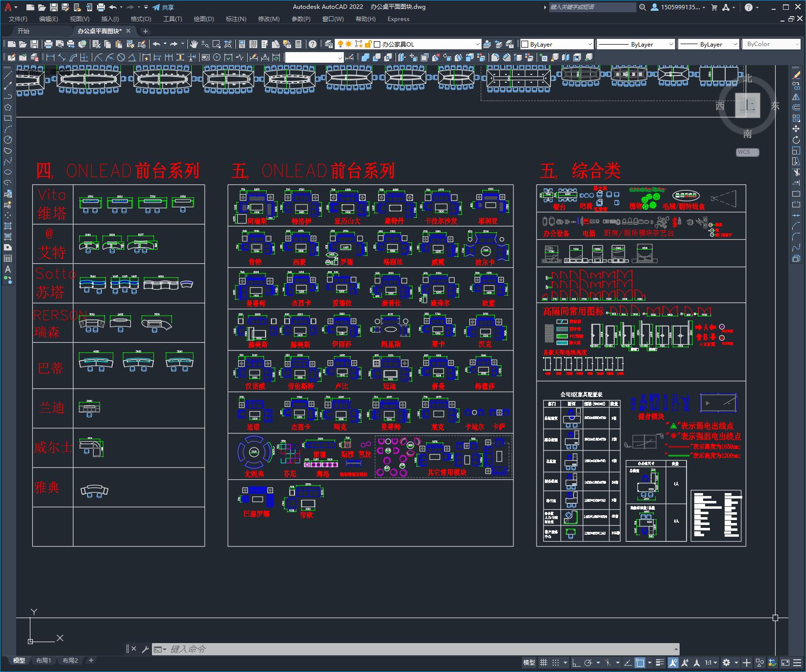Open Autodesk App Store cart icon
Screen dimensions: 806x672
coord(714,7)
